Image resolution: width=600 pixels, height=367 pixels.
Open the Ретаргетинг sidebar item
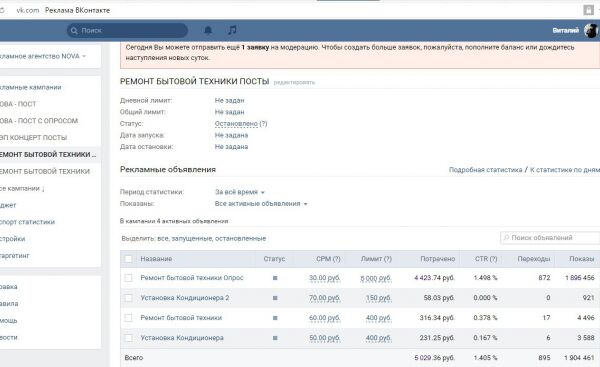click(x=15, y=256)
